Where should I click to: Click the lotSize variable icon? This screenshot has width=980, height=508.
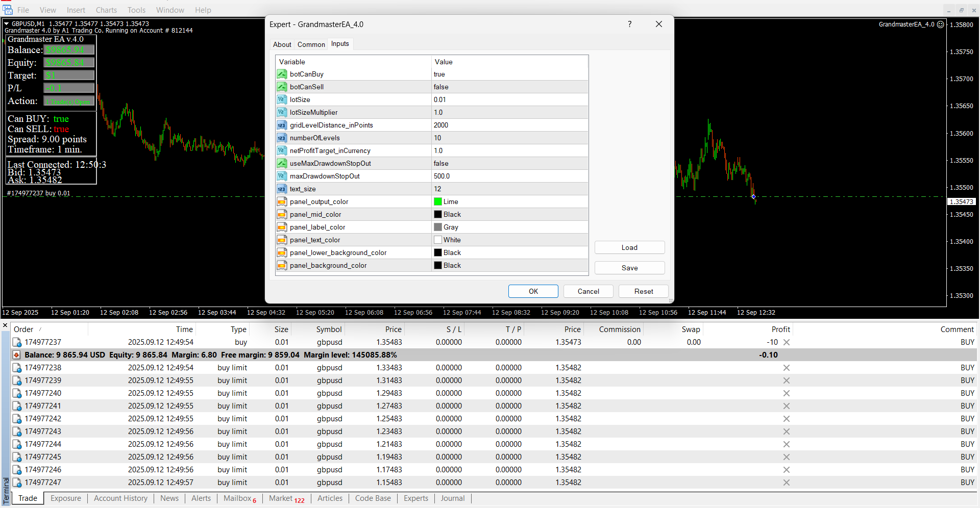[282, 100]
